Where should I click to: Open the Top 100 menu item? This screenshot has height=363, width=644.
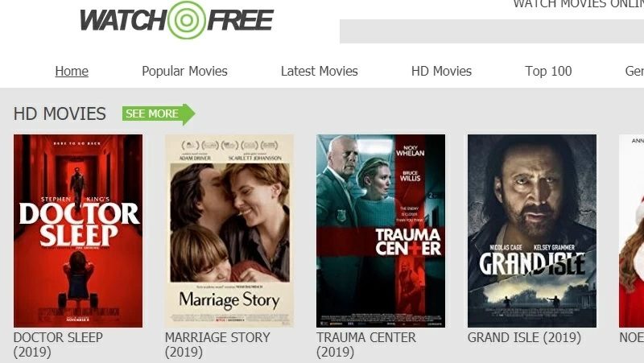point(548,71)
